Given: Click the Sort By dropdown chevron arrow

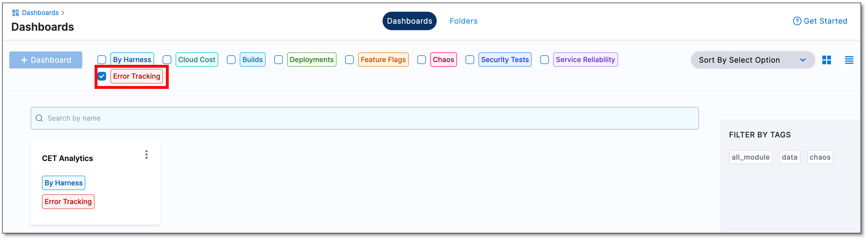Looking at the screenshot, I should [x=803, y=60].
